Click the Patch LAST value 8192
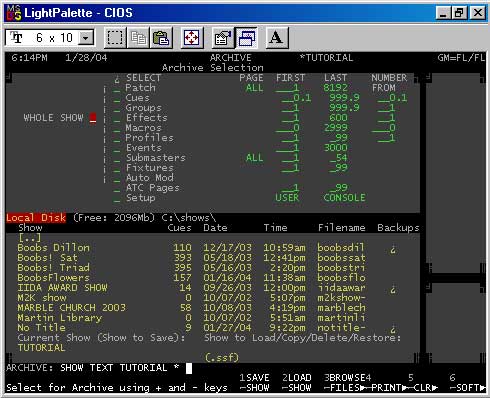The height and width of the screenshot is (398, 490). pos(336,88)
